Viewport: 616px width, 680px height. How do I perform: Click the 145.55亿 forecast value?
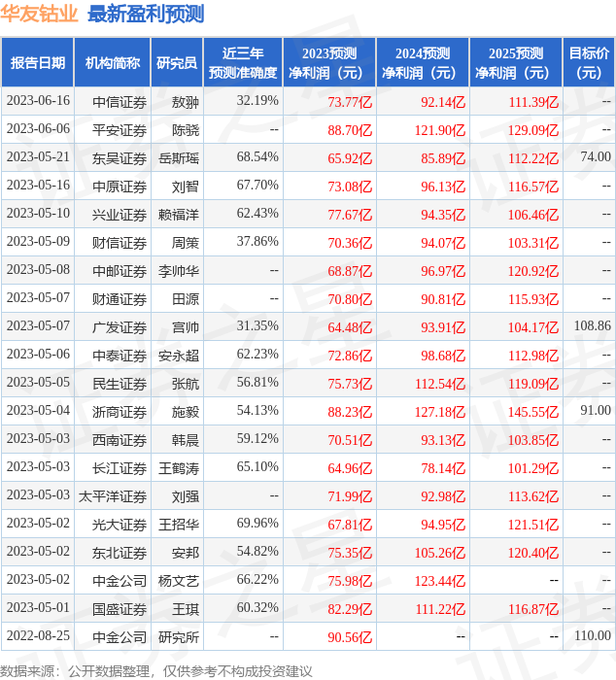click(533, 413)
